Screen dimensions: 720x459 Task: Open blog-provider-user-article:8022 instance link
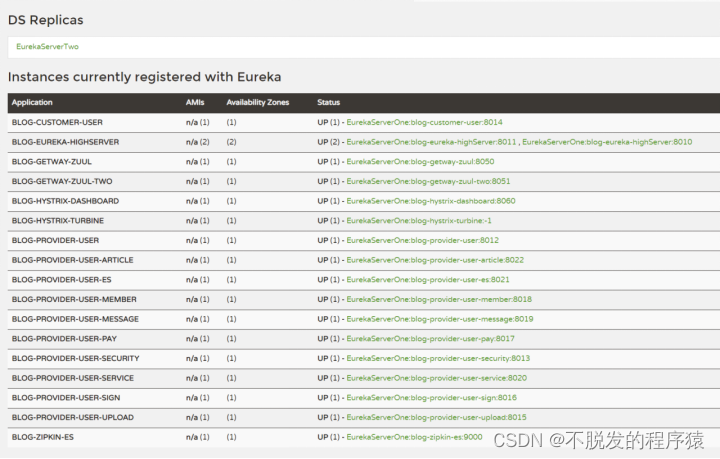tap(435, 260)
